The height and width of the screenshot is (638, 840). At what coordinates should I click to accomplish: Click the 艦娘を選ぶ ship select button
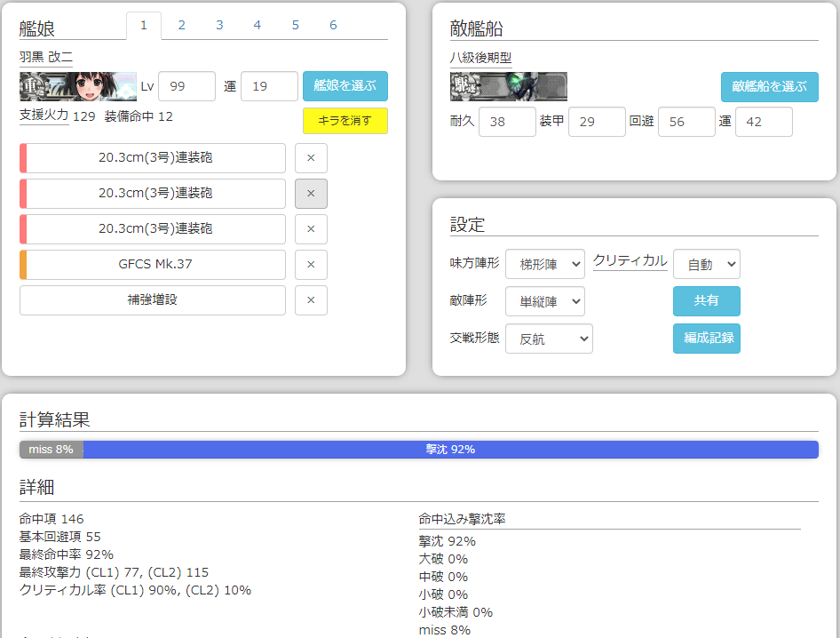(x=345, y=86)
